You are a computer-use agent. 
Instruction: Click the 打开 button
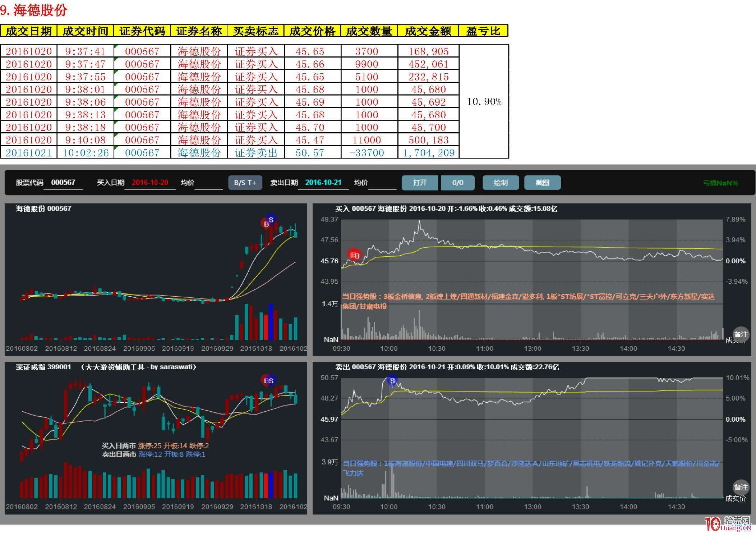[420, 183]
